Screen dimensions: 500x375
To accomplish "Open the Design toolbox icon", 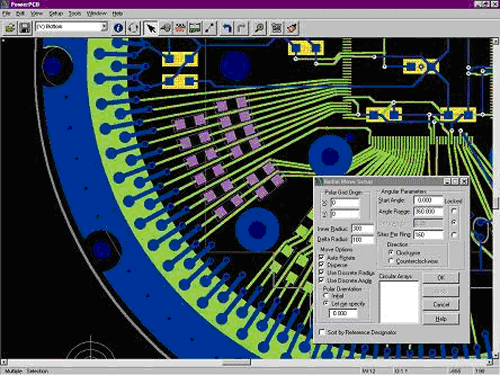I will point(166,28).
